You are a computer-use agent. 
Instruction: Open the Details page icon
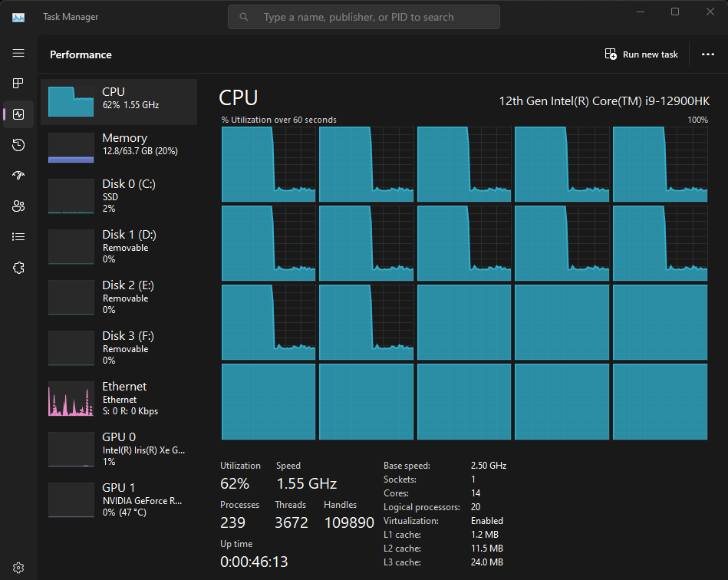pyautogui.click(x=18, y=236)
